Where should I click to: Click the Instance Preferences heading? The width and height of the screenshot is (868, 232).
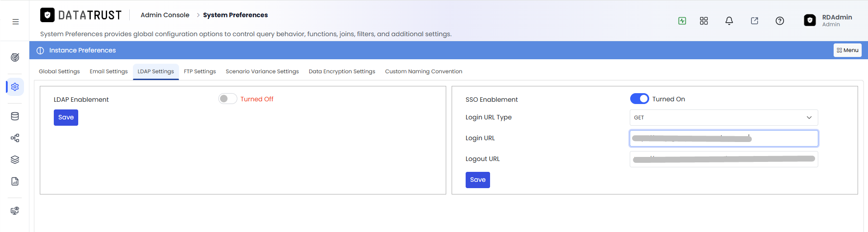pyautogui.click(x=82, y=50)
